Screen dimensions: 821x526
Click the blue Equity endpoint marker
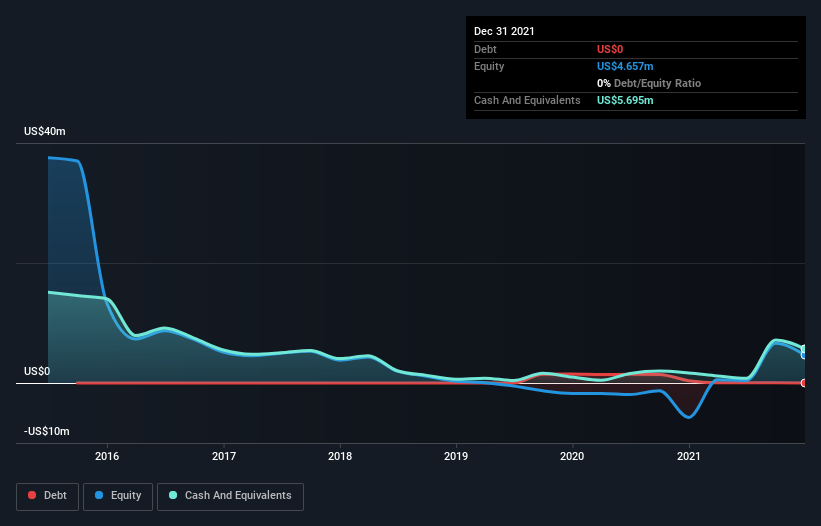click(x=804, y=355)
